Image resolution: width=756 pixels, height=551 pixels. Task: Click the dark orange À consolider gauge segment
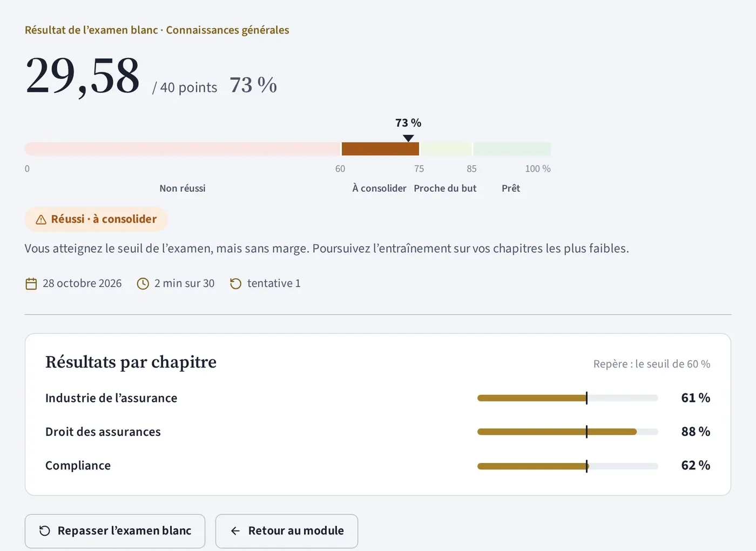click(x=380, y=149)
